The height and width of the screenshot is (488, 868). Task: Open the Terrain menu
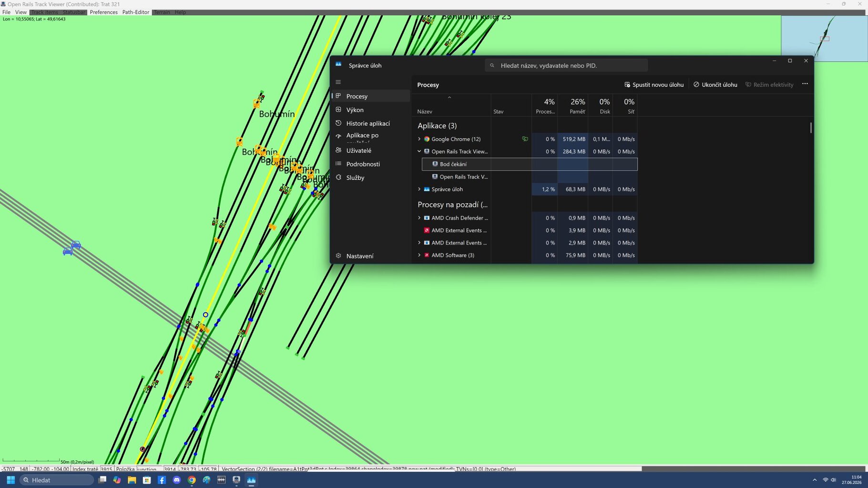coord(162,12)
